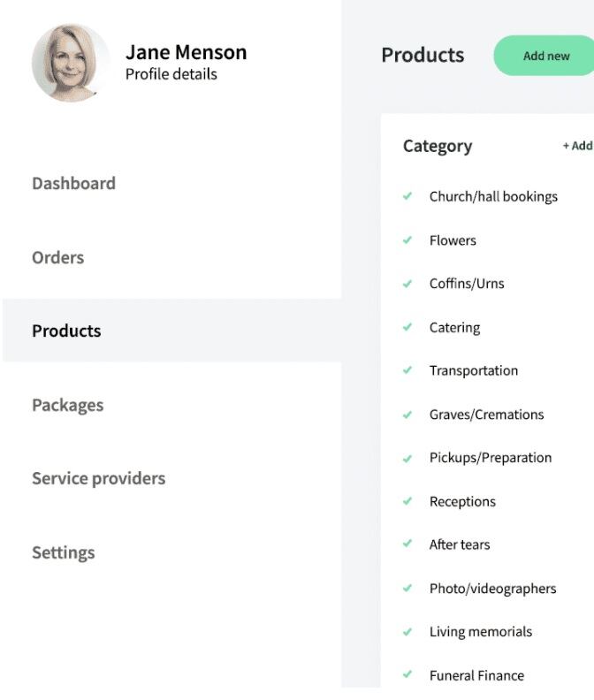Click the checkmark icon beside Catering
The image size is (594, 700).
(x=407, y=327)
